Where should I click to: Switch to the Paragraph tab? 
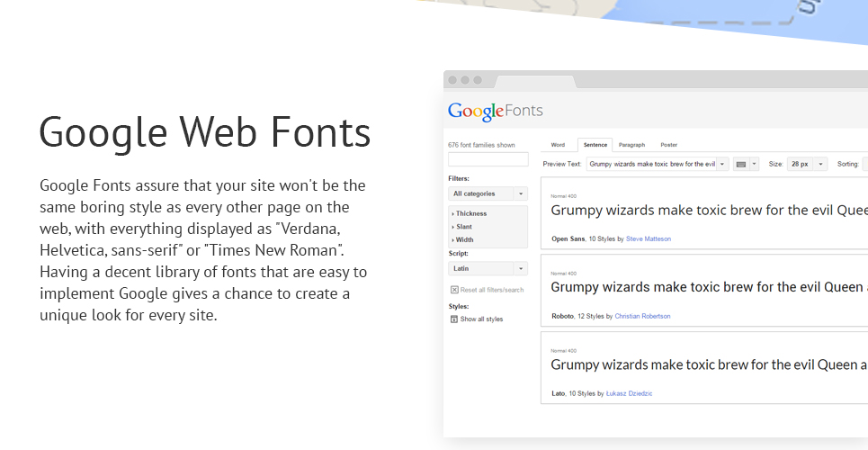[x=631, y=145]
